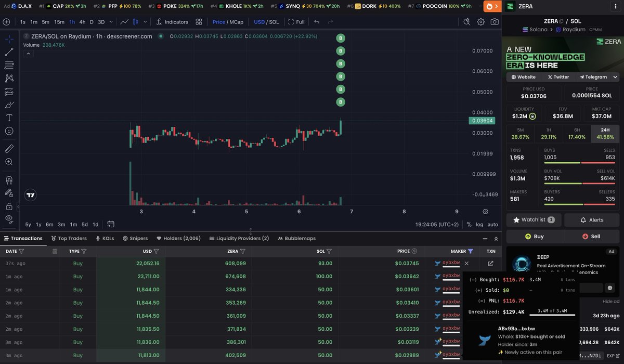Select the 6H price change period
This screenshot has height=364, width=624.
576,133
